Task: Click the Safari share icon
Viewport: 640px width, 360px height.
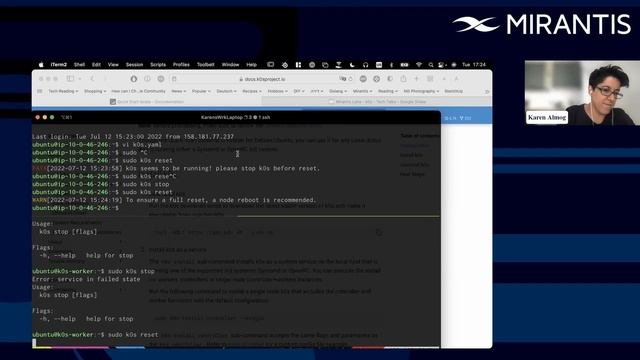Action: 403,79
